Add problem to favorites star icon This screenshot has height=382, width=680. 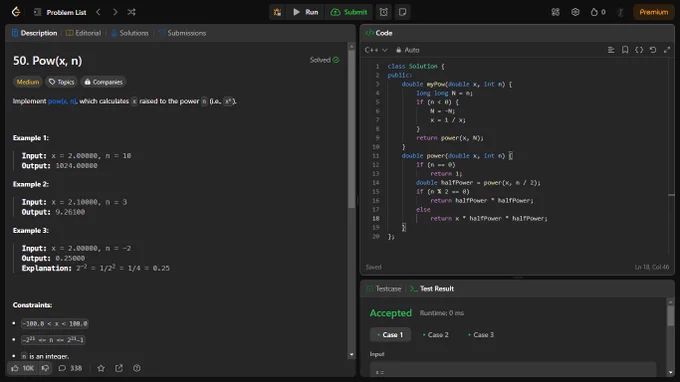tap(101, 368)
